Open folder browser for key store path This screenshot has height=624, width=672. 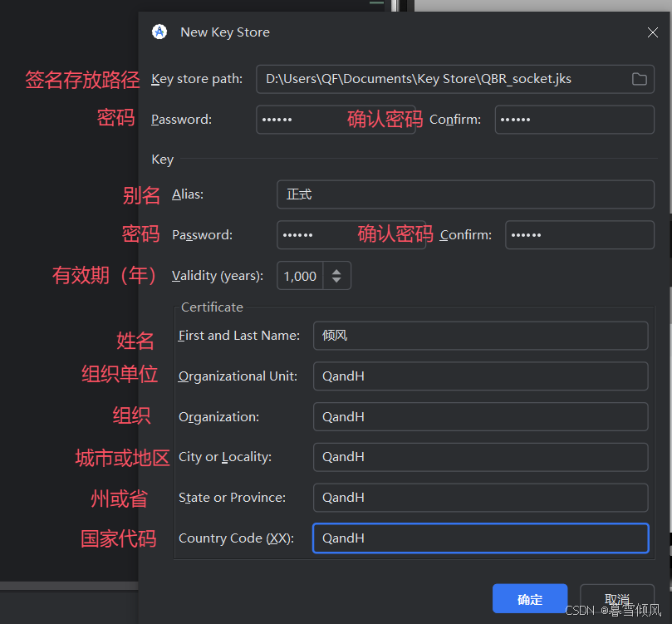(x=639, y=79)
